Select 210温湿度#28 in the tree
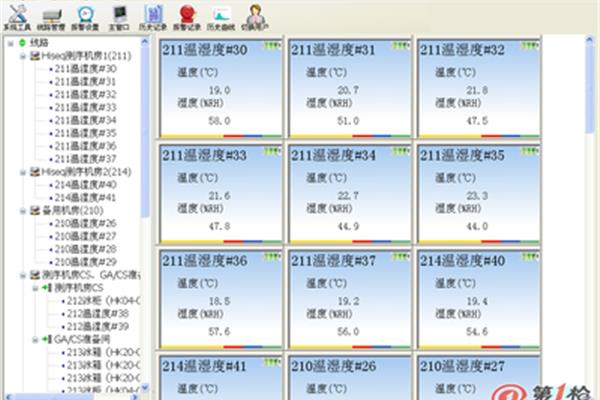This screenshot has height=400, width=600. 85,249
